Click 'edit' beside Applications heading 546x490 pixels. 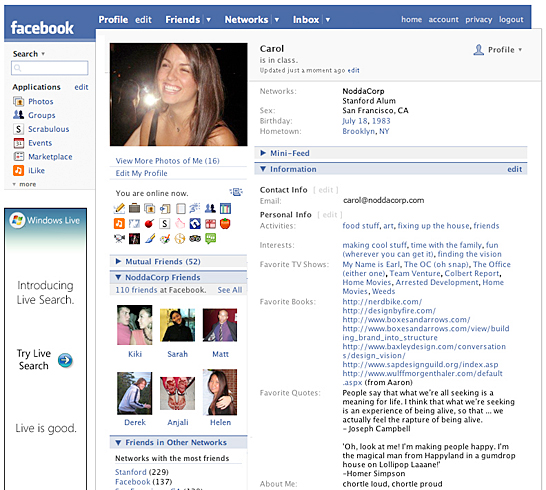pos(81,87)
